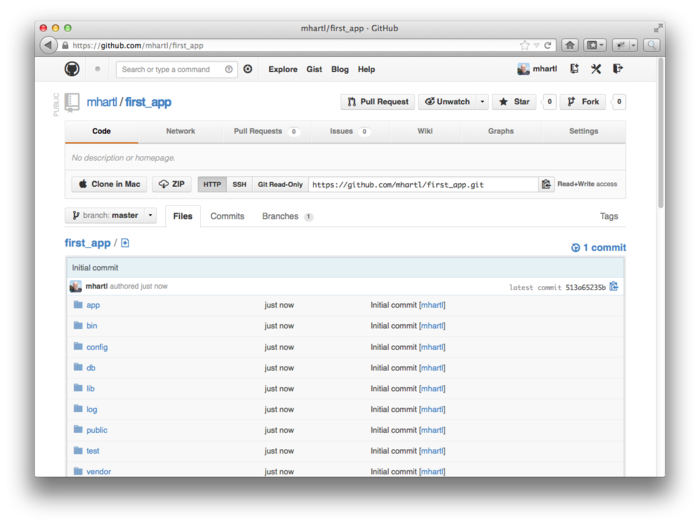Click the Pull Request button

click(378, 102)
